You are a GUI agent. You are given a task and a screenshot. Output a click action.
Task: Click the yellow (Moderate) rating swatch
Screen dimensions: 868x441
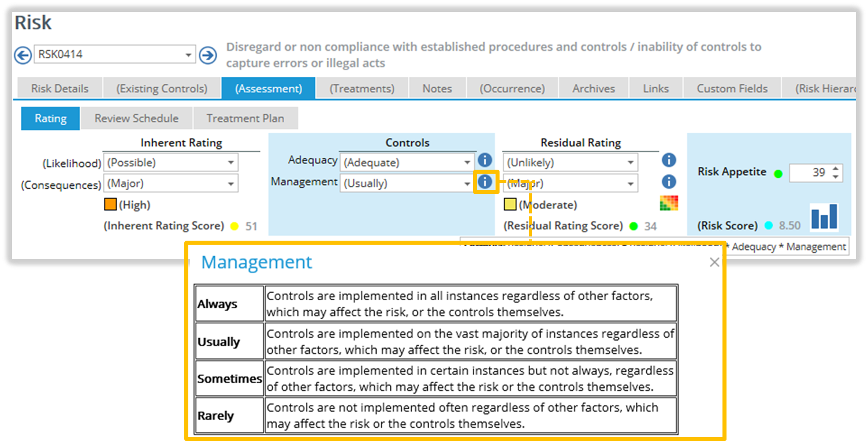tap(510, 204)
